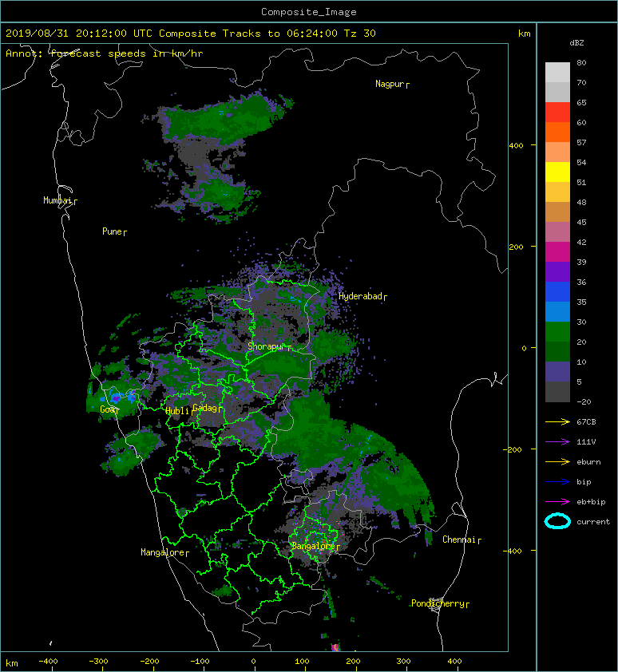The height and width of the screenshot is (672, 618).
Task: Click the yellow 67CB arrow legend icon
Action: point(557,422)
